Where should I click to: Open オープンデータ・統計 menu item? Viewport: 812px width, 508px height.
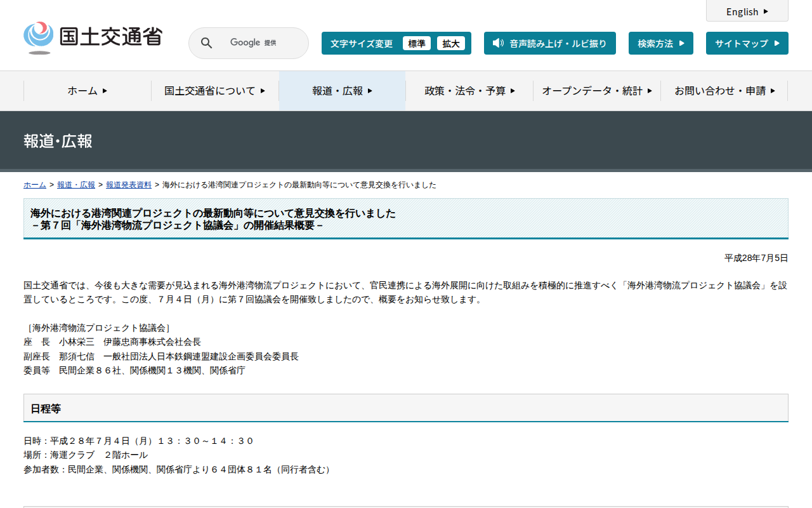click(x=596, y=91)
